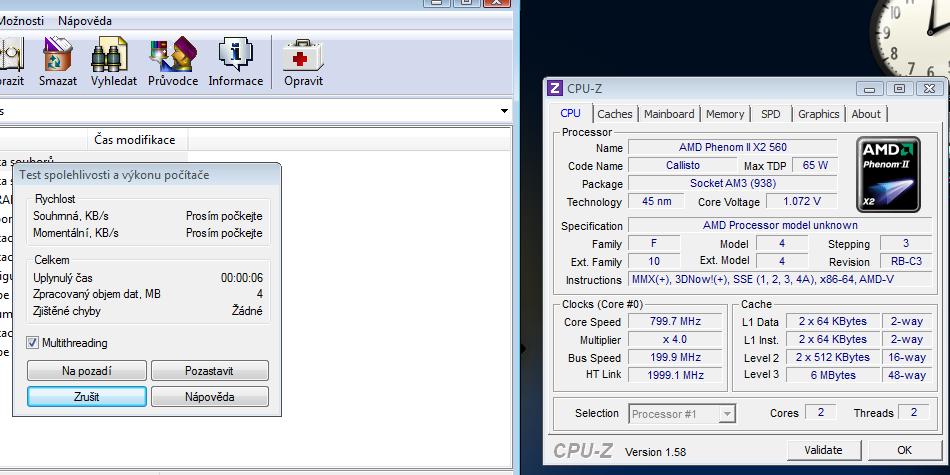The image size is (950, 475).
Task: Switch to the Mainboard tab
Action: coord(669,114)
